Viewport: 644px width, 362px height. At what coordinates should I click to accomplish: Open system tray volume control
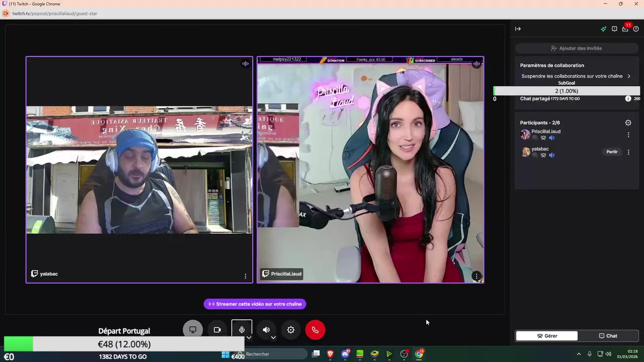(609, 354)
